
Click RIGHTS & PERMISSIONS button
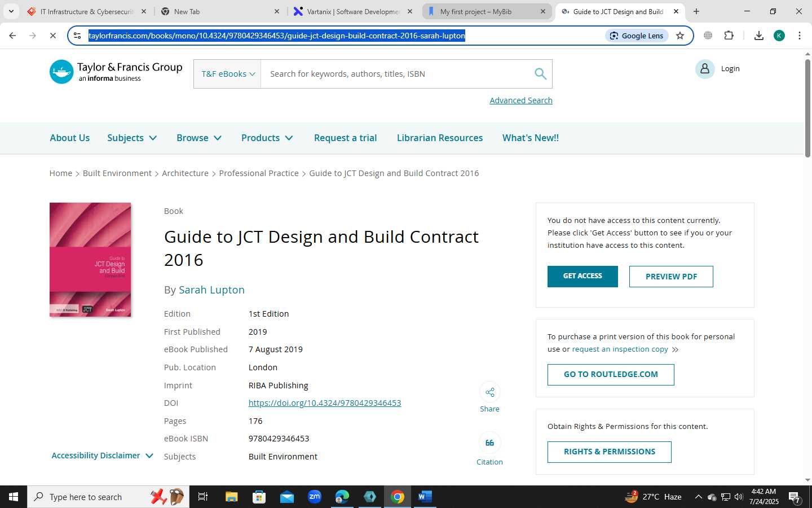click(x=609, y=452)
